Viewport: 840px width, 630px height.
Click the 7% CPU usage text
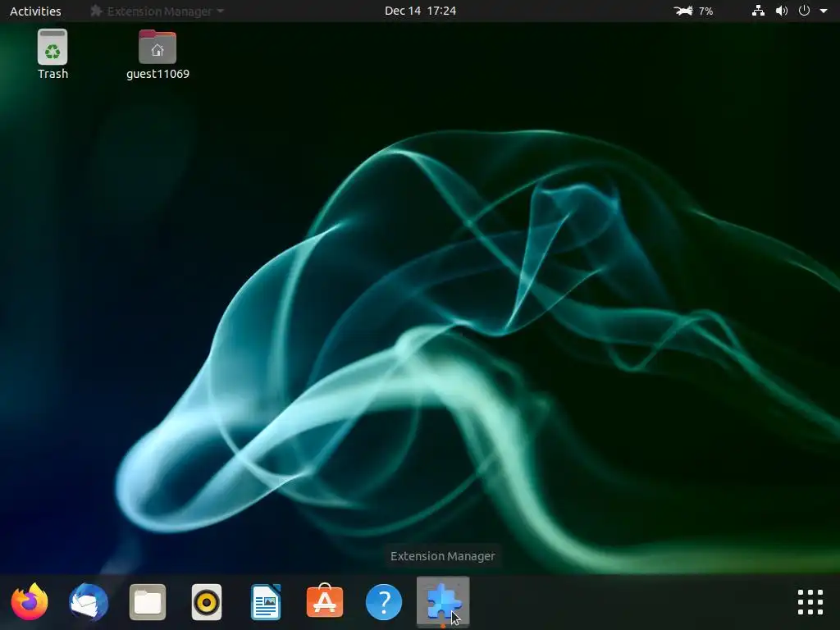click(x=706, y=11)
